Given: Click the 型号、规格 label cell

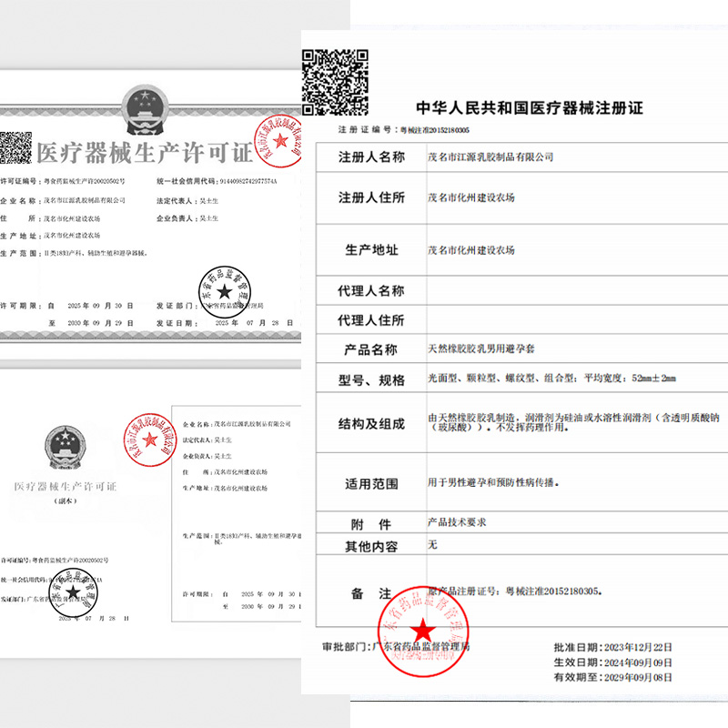Looking at the screenshot, I should pos(371,379).
